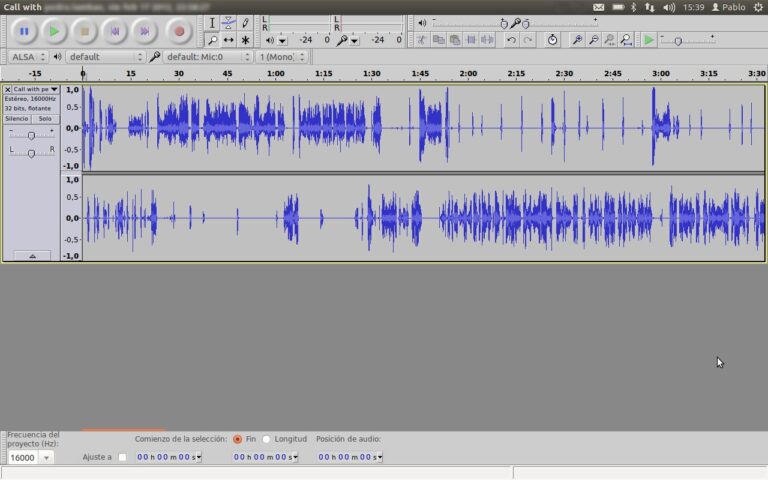768x480 pixels.
Task: Select the Zoom magnifier tool
Action: pyautogui.click(x=212, y=40)
